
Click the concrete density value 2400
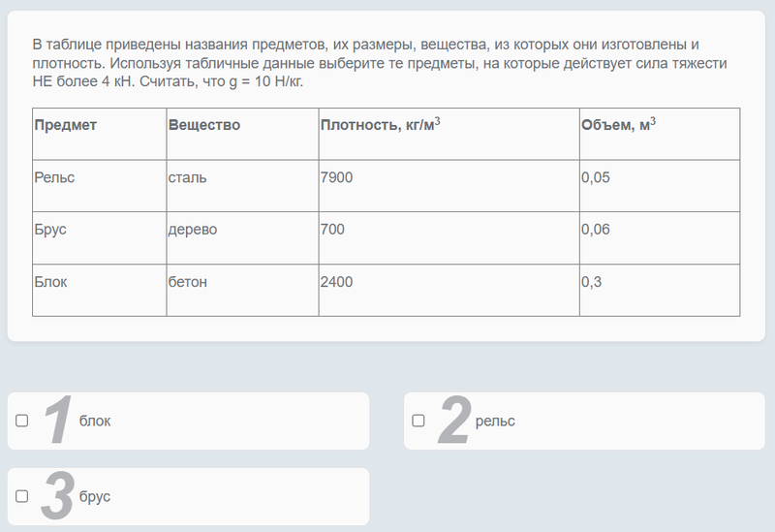tap(336, 283)
